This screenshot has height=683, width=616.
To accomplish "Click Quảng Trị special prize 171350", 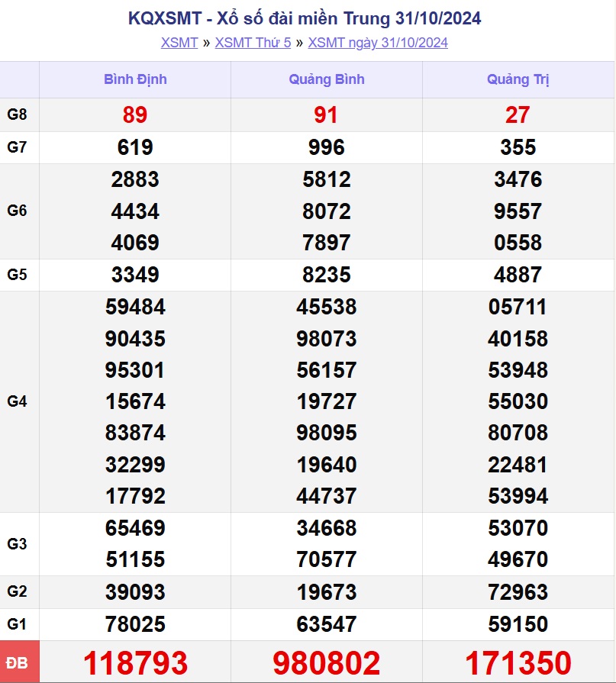I will click(518, 663).
